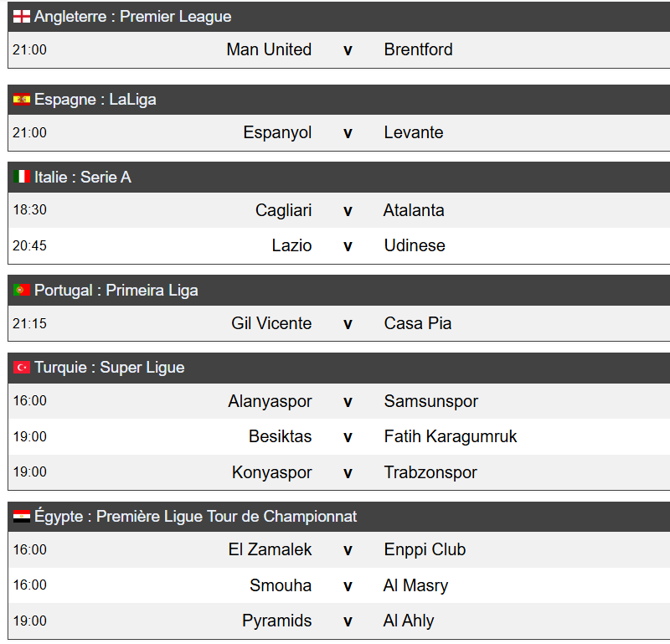Click the England flag icon
The height and width of the screenshot is (644, 670).
(22, 17)
